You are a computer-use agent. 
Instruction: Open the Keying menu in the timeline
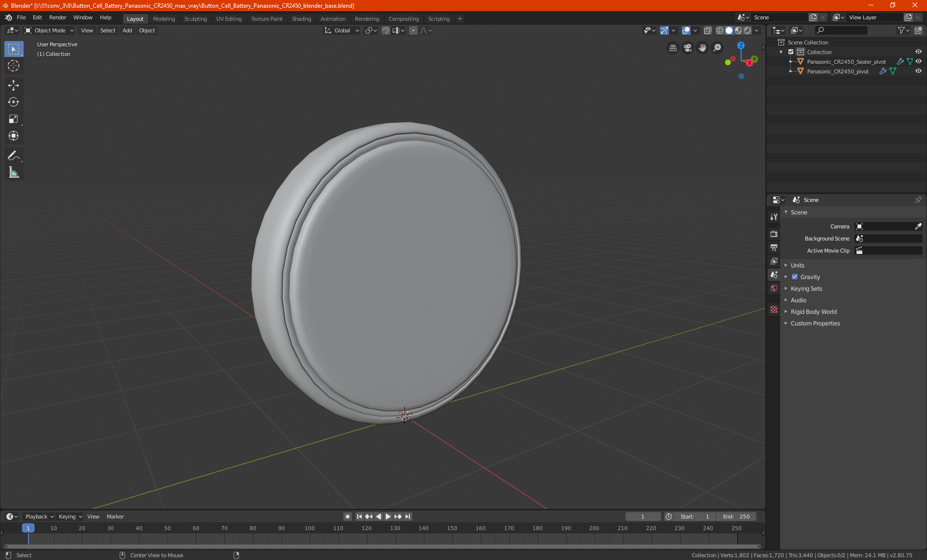tap(70, 517)
